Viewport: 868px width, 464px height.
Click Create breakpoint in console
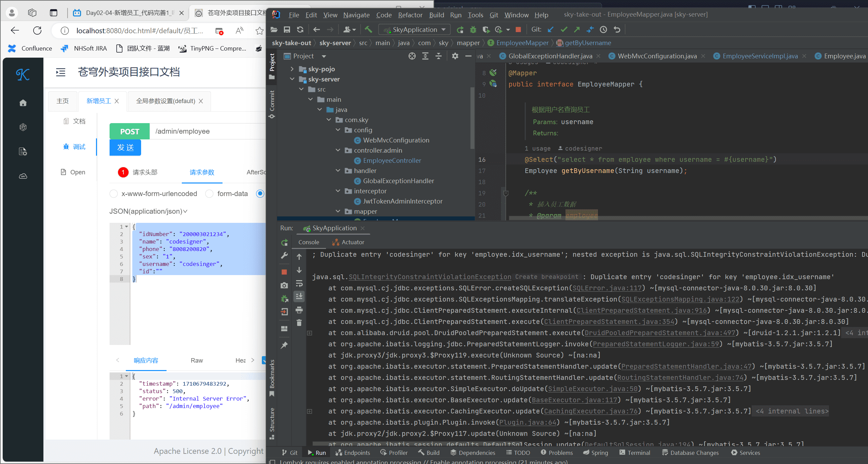(546, 277)
